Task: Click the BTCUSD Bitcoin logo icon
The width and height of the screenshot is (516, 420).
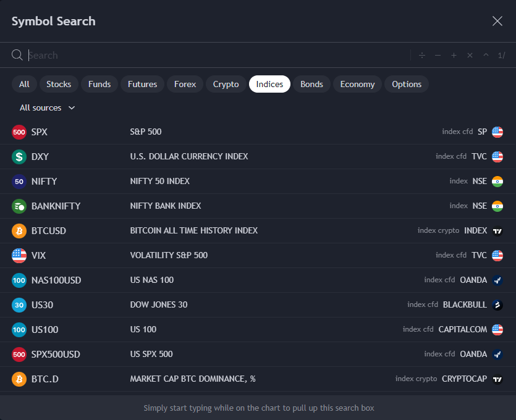Action: coord(19,231)
